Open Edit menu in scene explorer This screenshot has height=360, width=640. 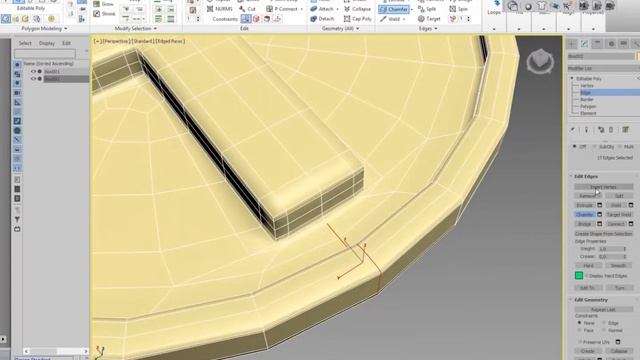coord(67,43)
